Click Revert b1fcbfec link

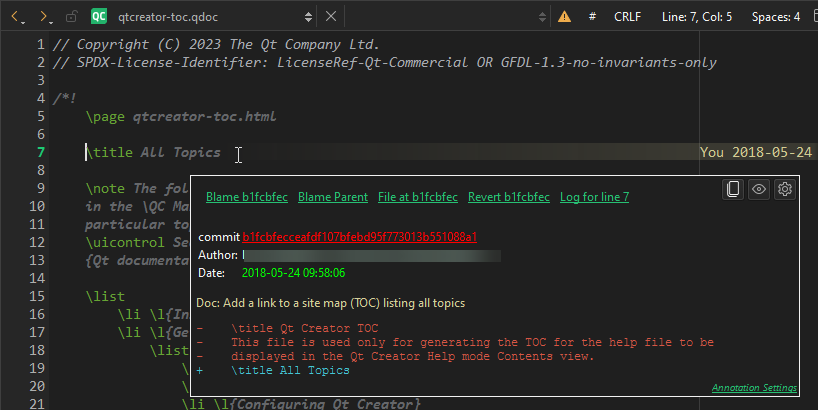(508, 197)
